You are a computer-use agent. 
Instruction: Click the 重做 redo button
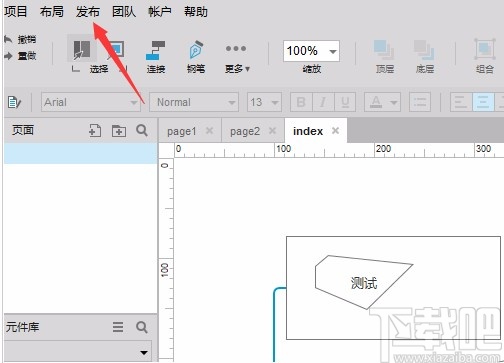[x=20, y=56]
